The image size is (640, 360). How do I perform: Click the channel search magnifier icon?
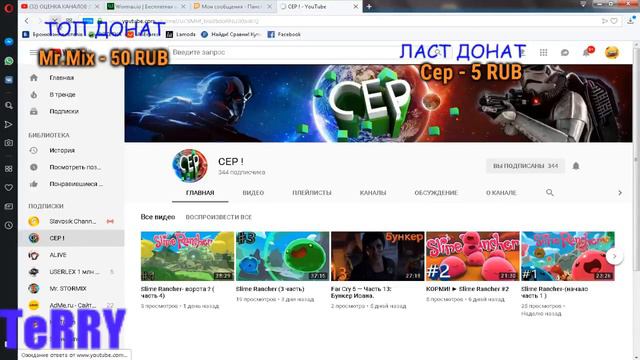[550, 192]
